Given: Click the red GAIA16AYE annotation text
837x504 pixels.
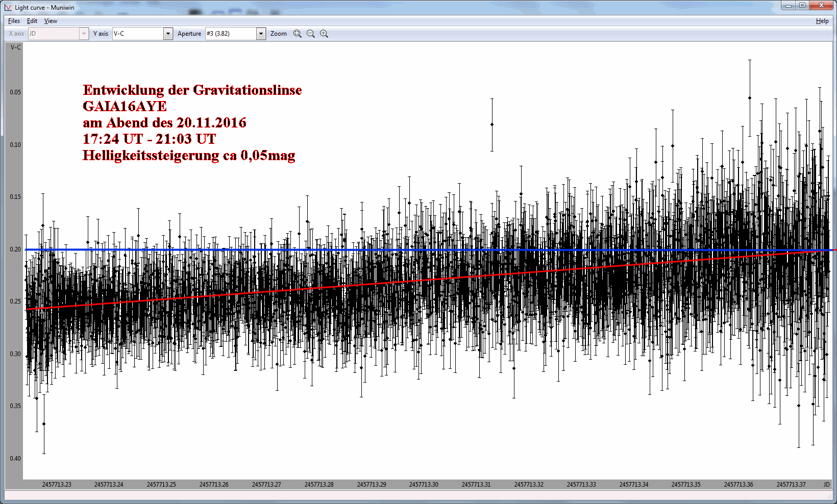Looking at the screenshot, I should 125,106.
